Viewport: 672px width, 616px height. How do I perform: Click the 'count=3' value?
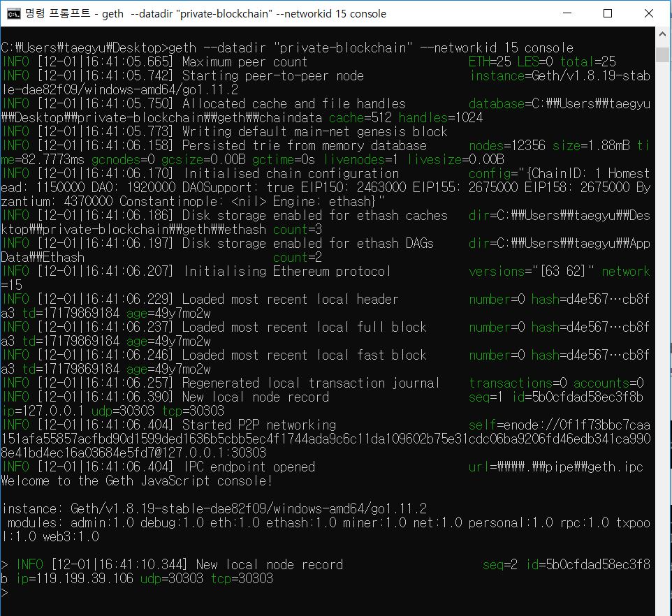click(x=298, y=230)
